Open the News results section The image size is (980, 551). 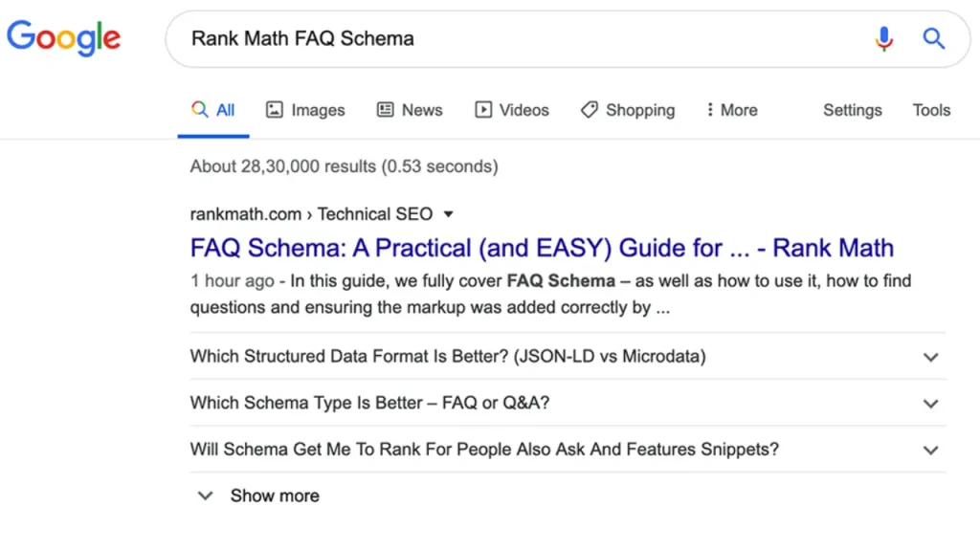tap(409, 109)
